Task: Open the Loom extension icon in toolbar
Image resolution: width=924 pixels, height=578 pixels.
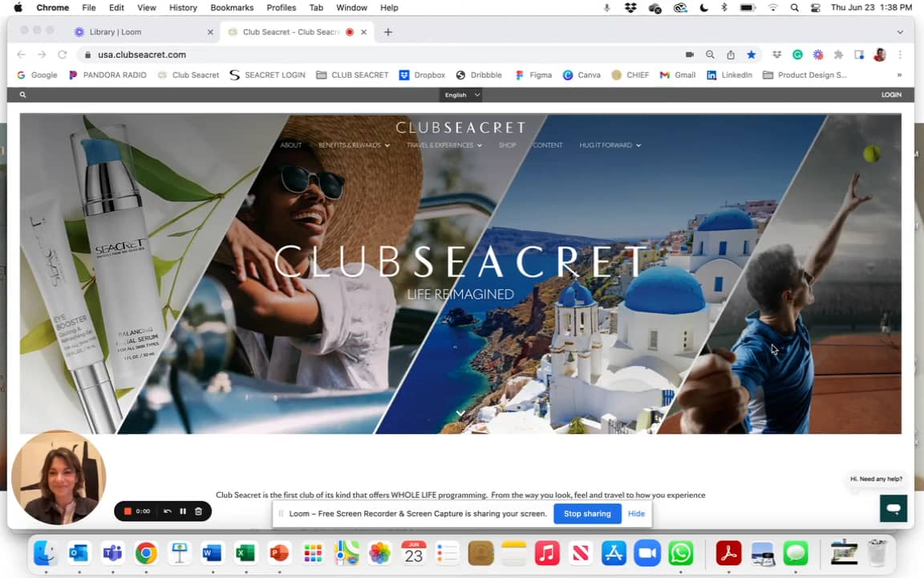Action: click(818, 55)
